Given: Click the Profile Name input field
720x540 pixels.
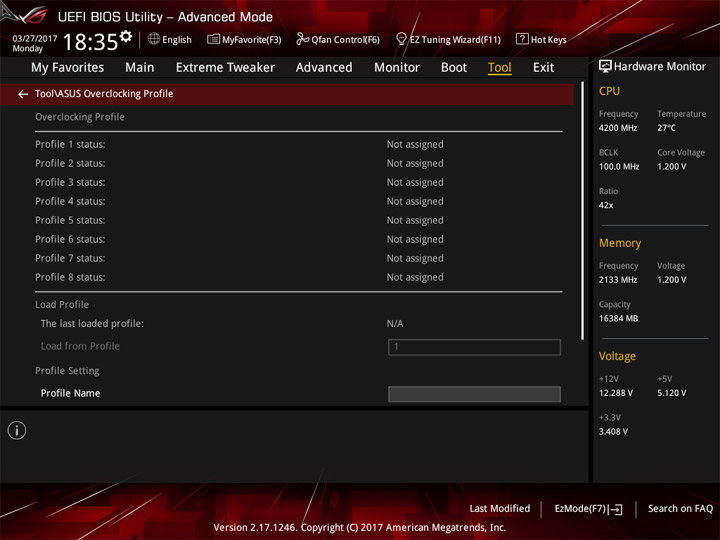Looking at the screenshot, I should click(x=474, y=394).
